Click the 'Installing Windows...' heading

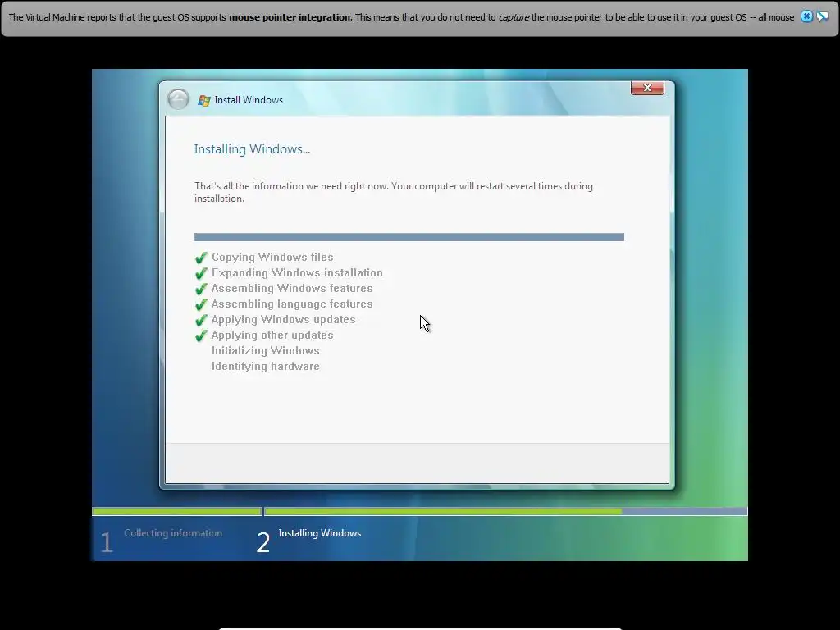click(252, 149)
